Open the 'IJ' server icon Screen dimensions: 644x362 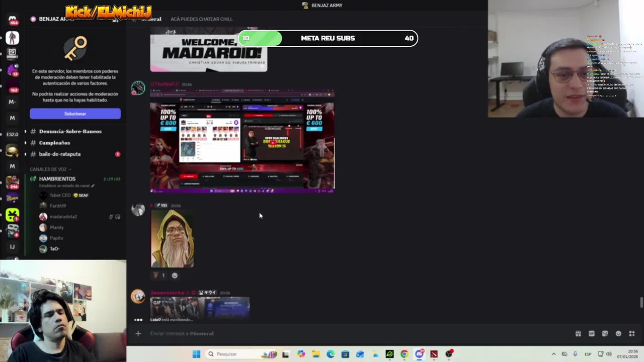tap(13, 247)
